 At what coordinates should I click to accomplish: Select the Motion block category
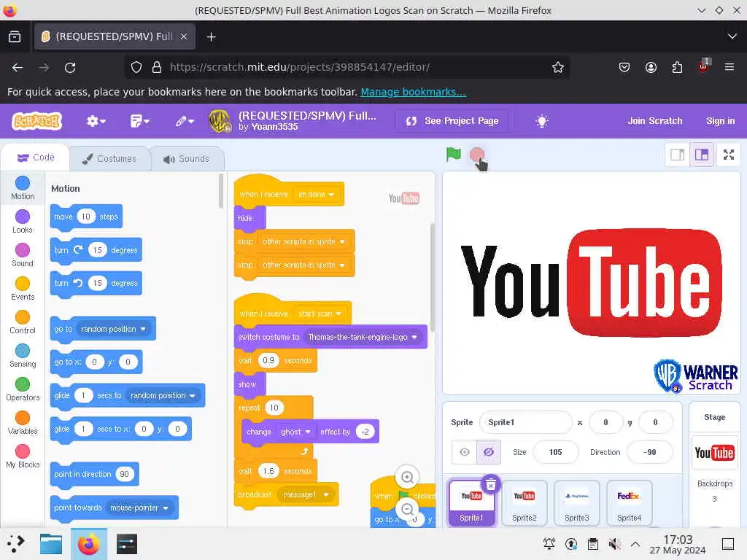click(x=23, y=188)
